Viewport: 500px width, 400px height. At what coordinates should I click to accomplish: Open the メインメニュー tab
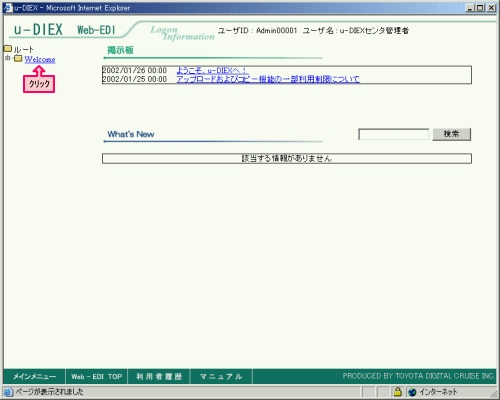click(x=34, y=377)
